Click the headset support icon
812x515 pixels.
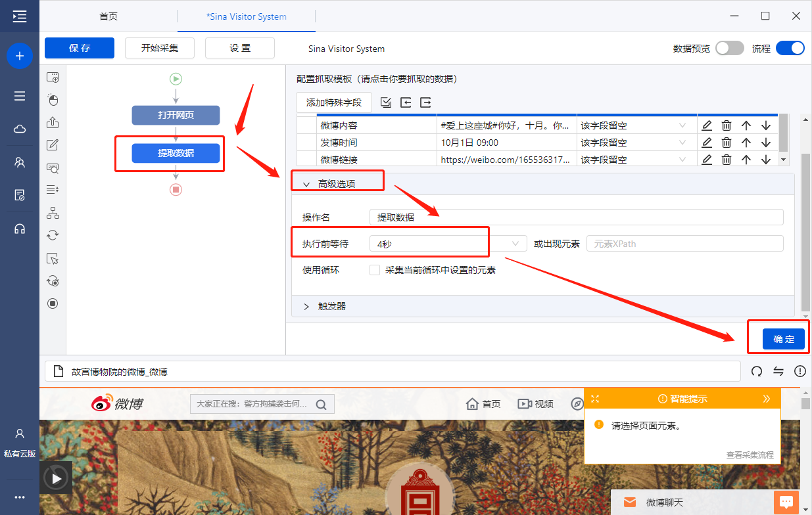click(20, 229)
